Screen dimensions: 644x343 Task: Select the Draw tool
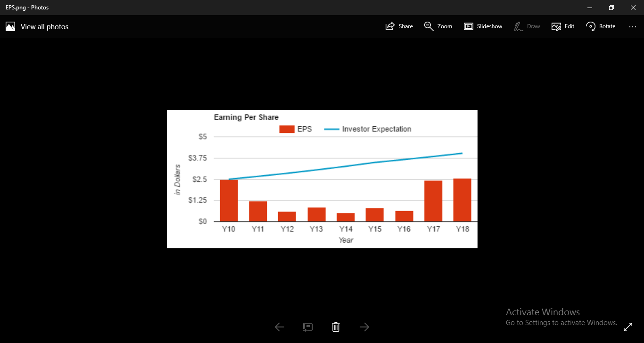point(527,26)
